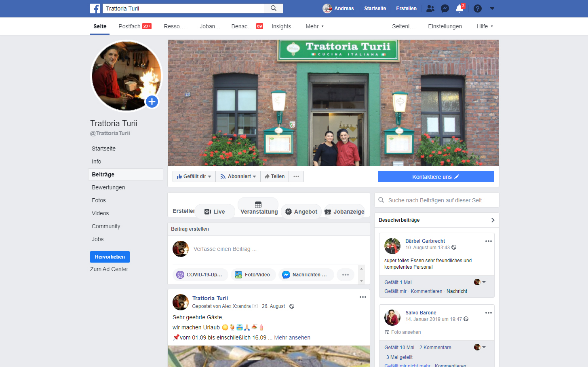The height and width of the screenshot is (367, 588).
Task: Expand Besucherbeiträge with the chevron
Action: [493, 220]
